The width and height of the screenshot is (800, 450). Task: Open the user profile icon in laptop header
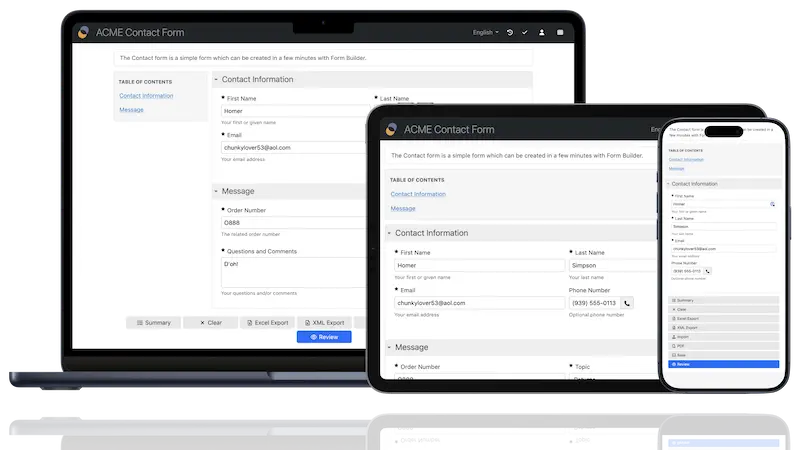tap(541, 32)
